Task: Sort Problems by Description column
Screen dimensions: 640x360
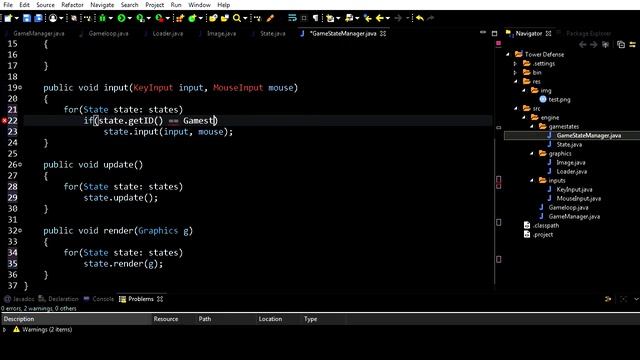Action: [76, 319]
